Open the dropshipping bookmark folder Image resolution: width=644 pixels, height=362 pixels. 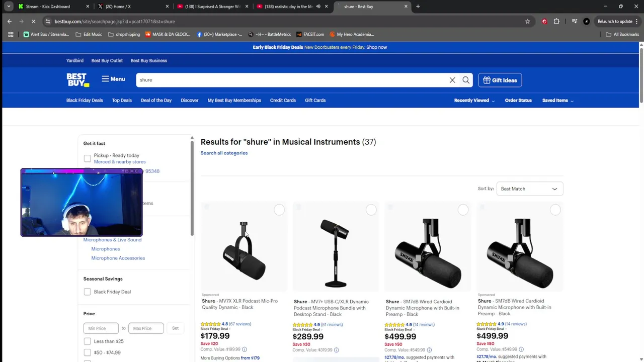coord(124,34)
